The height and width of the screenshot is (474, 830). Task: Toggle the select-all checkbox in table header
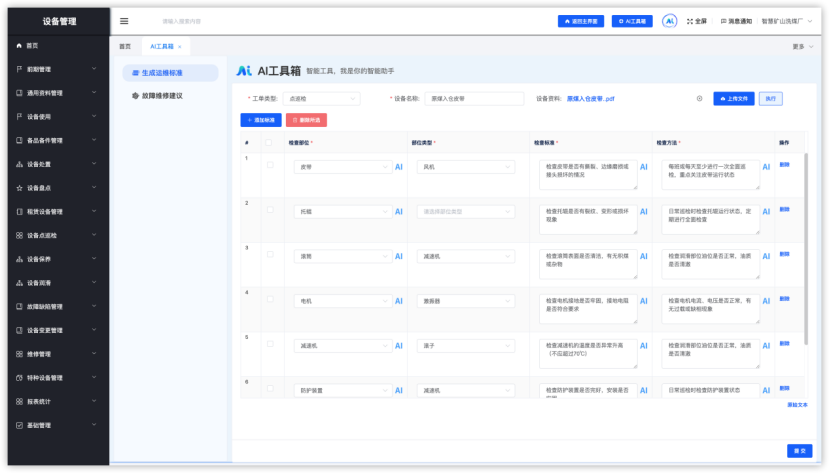268,142
